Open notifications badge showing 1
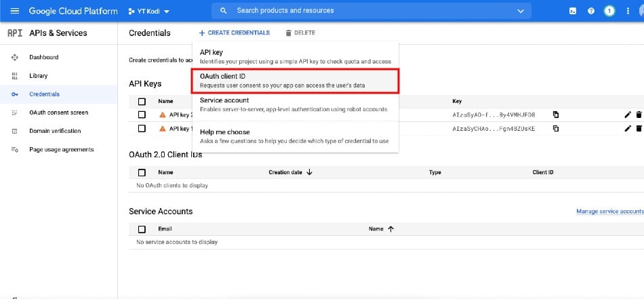The width and height of the screenshot is (644, 299). point(609,11)
